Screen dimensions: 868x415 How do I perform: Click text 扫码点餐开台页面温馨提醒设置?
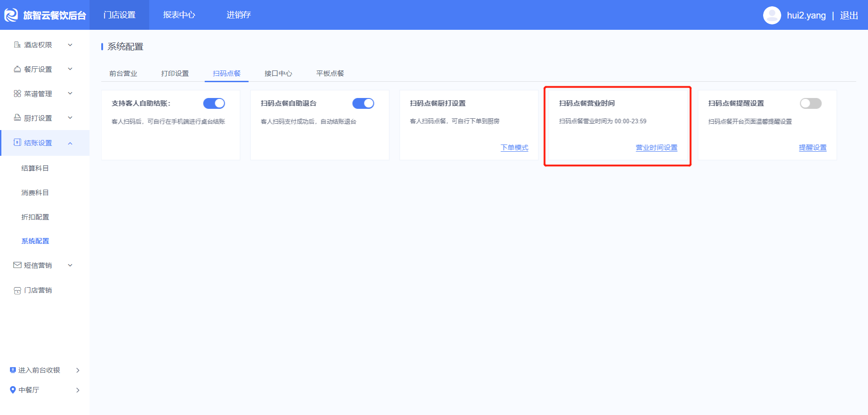[x=750, y=121]
